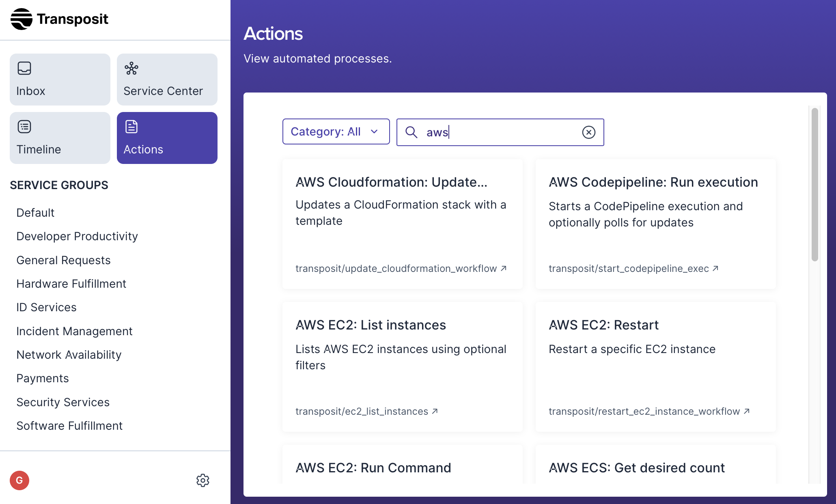Open Developer Productivity service group
Image resolution: width=836 pixels, height=504 pixels.
tap(77, 236)
